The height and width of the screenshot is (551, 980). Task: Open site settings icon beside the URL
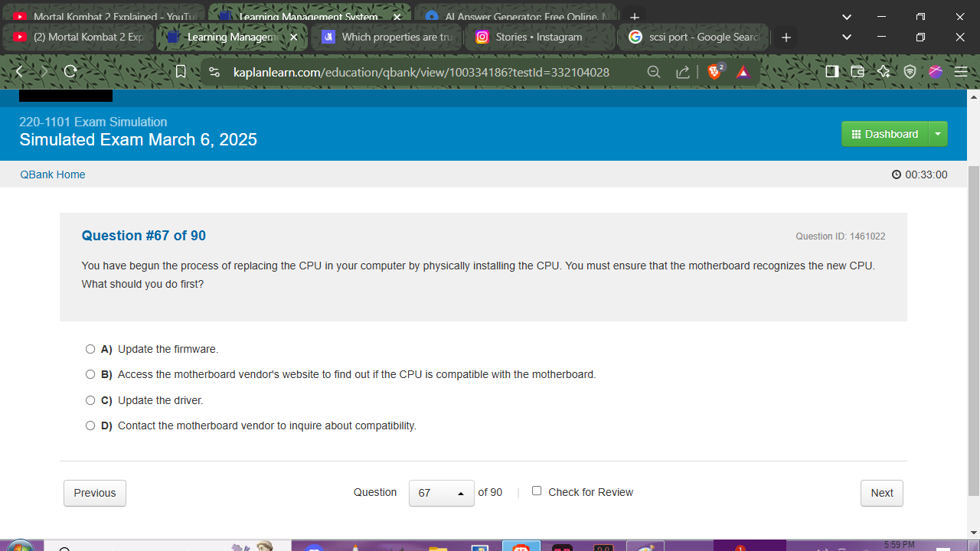[x=214, y=72]
